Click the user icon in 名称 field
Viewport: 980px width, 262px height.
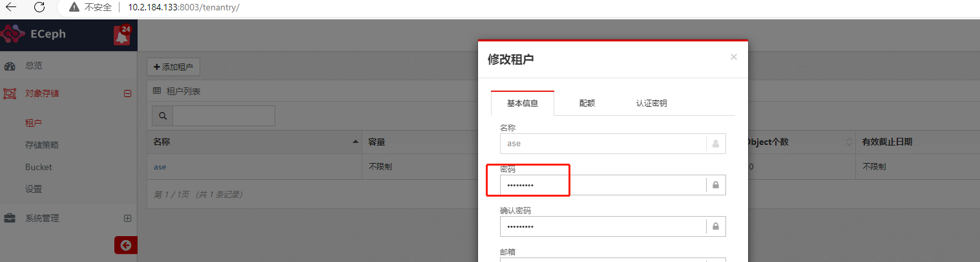click(716, 144)
